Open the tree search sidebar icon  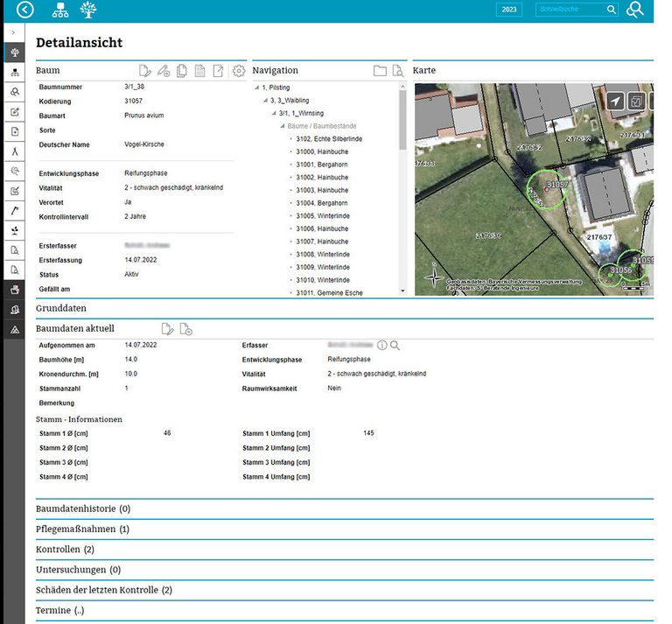coord(15,92)
